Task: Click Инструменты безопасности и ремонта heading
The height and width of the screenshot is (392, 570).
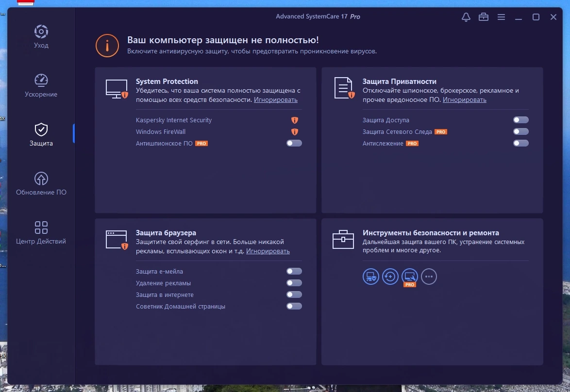Action: pos(431,232)
